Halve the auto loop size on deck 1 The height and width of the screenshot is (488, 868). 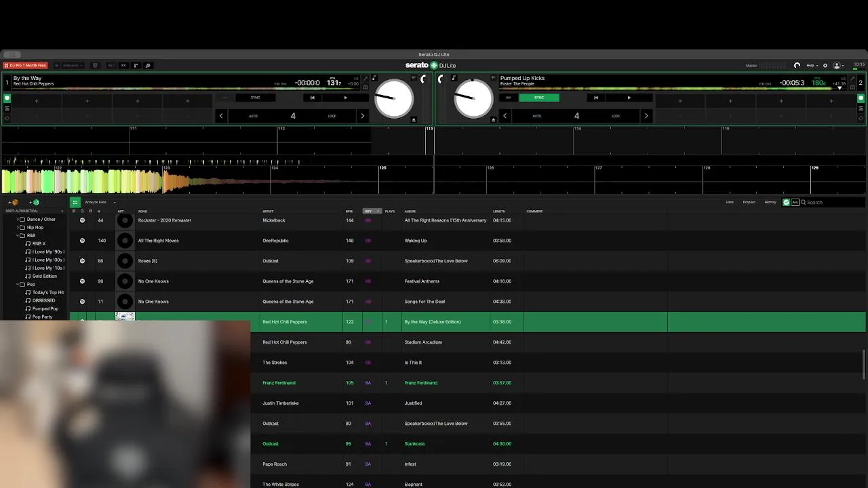(x=221, y=116)
